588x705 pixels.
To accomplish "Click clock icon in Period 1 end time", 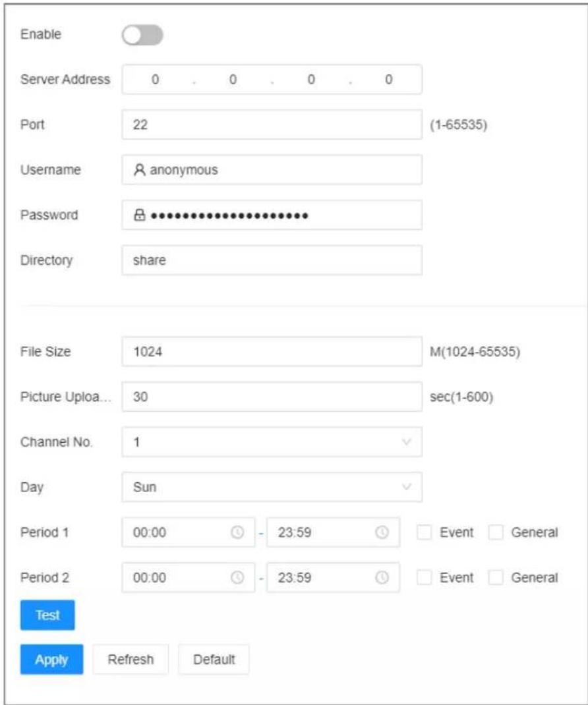I will 382,532.
